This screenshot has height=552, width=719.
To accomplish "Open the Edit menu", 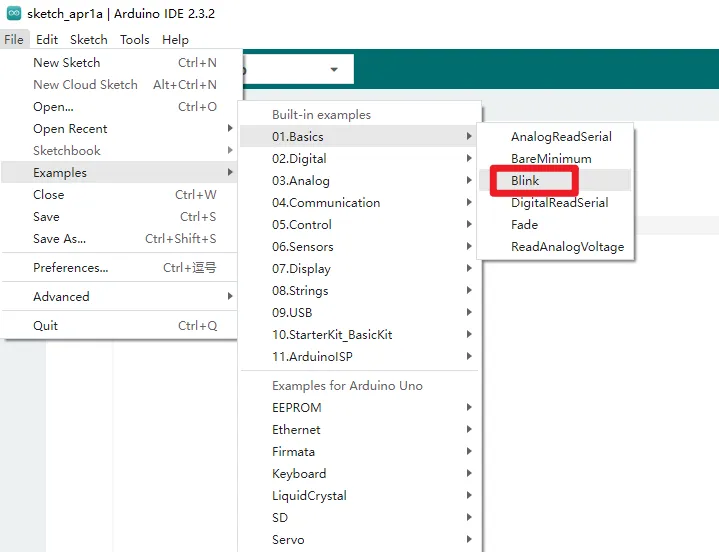I will 47,40.
